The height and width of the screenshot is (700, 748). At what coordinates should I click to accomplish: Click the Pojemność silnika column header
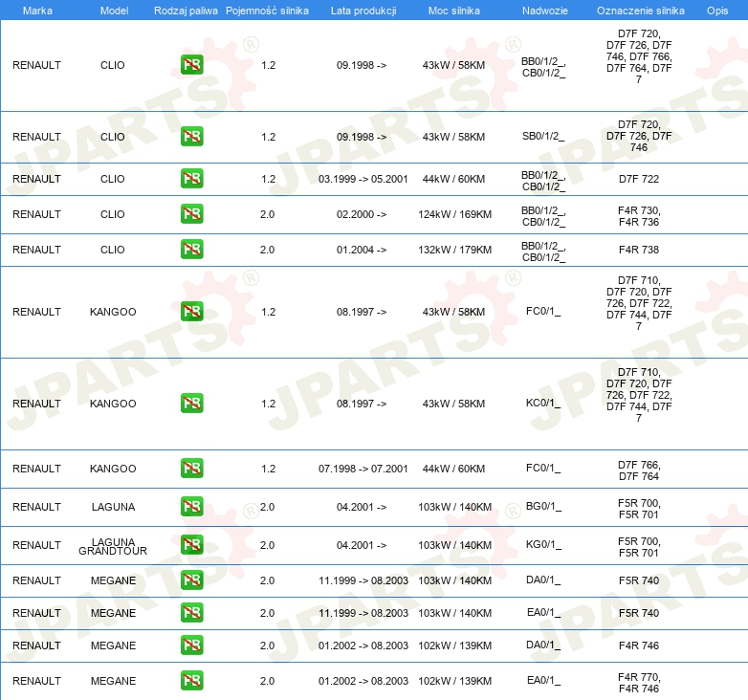268,10
